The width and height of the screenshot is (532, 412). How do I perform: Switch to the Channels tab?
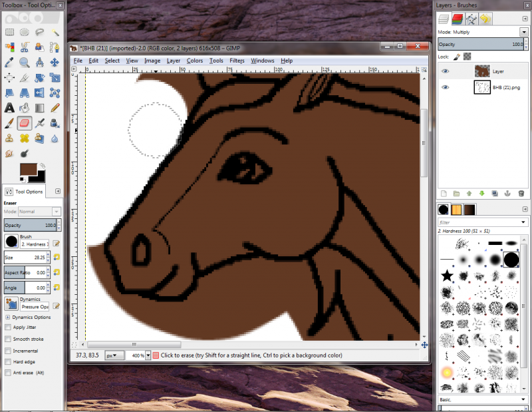pos(458,19)
